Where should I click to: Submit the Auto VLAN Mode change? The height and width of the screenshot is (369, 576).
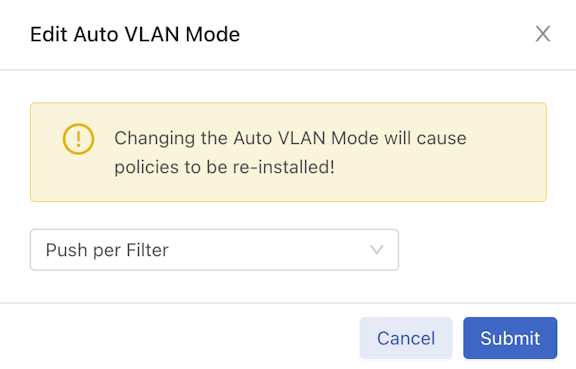(x=510, y=338)
